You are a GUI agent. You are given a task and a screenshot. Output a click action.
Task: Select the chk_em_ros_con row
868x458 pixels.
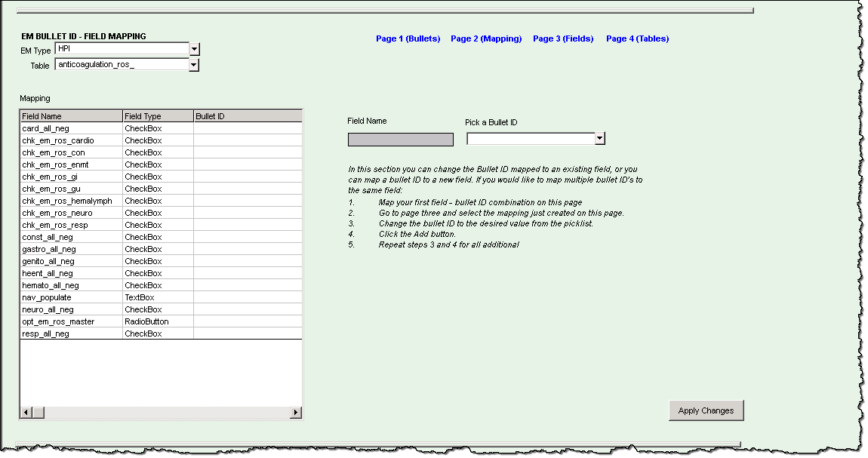pos(161,152)
